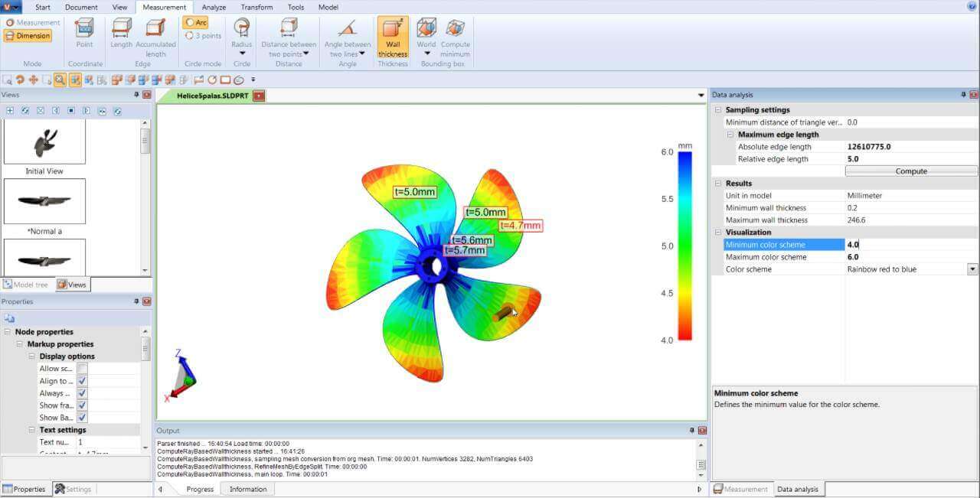
Task: Click the Output panel scrollbar
Action: (x=701, y=458)
